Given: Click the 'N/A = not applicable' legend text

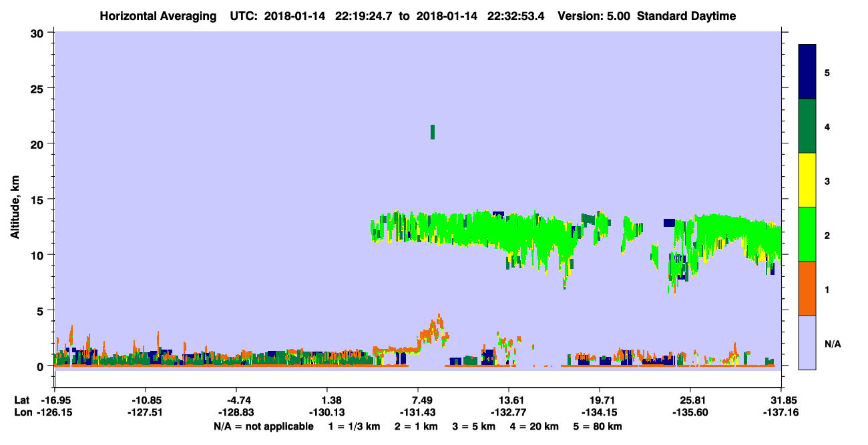Looking at the screenshot, I should [x=263, y=426].
